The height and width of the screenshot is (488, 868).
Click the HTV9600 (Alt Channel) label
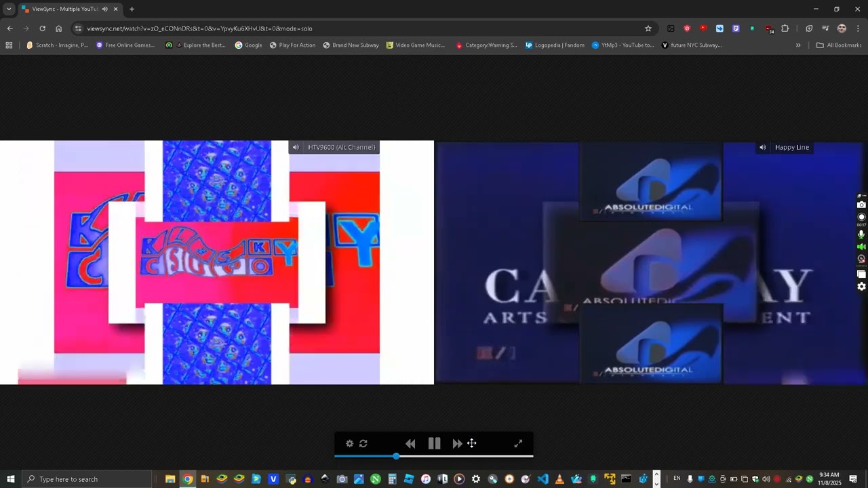[x=341, y=147]
